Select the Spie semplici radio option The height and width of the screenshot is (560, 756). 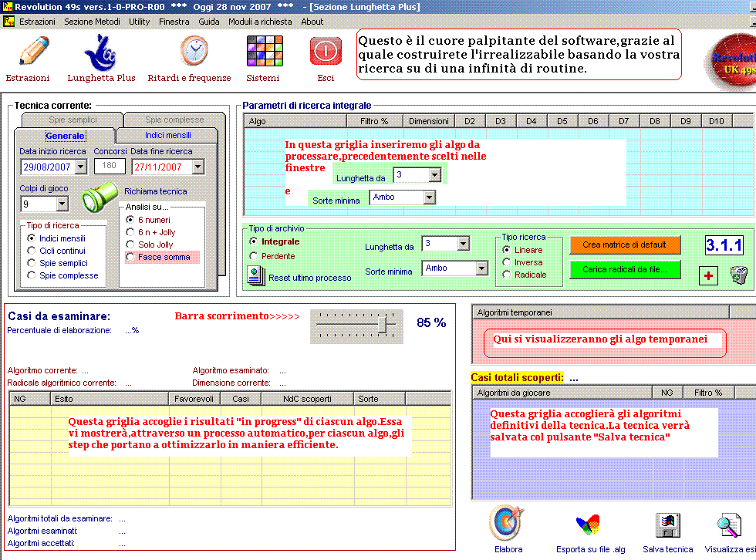click(x=32, y=263)
